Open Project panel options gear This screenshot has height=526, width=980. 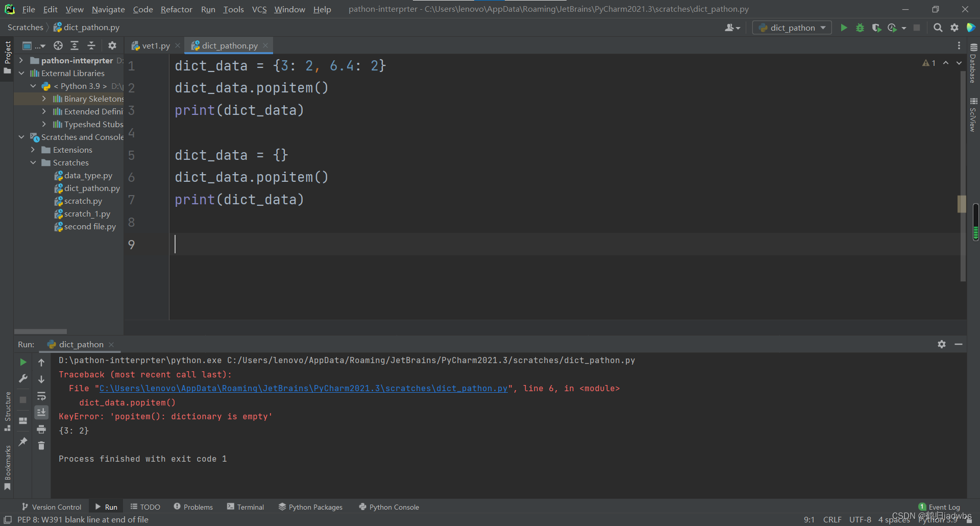112,45
